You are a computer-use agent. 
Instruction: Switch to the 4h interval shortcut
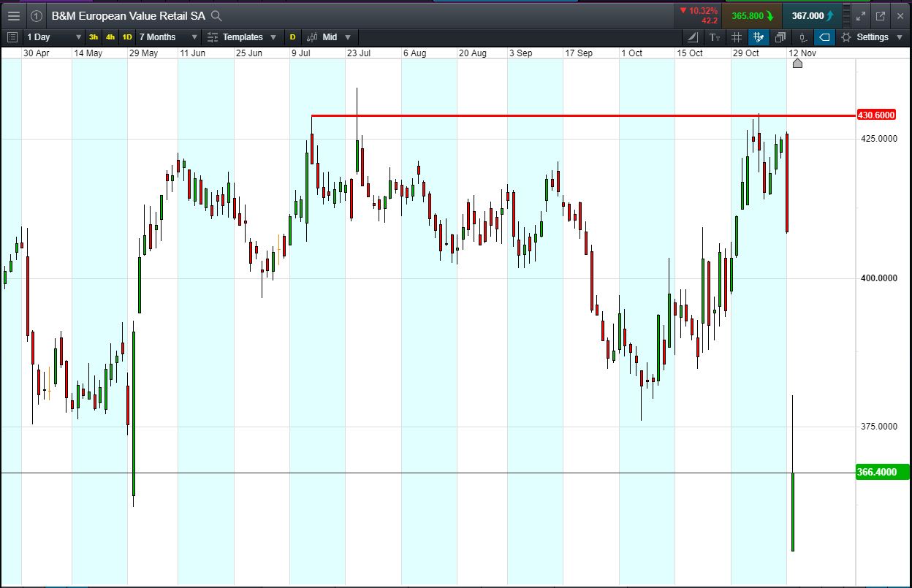pos(110,37)
